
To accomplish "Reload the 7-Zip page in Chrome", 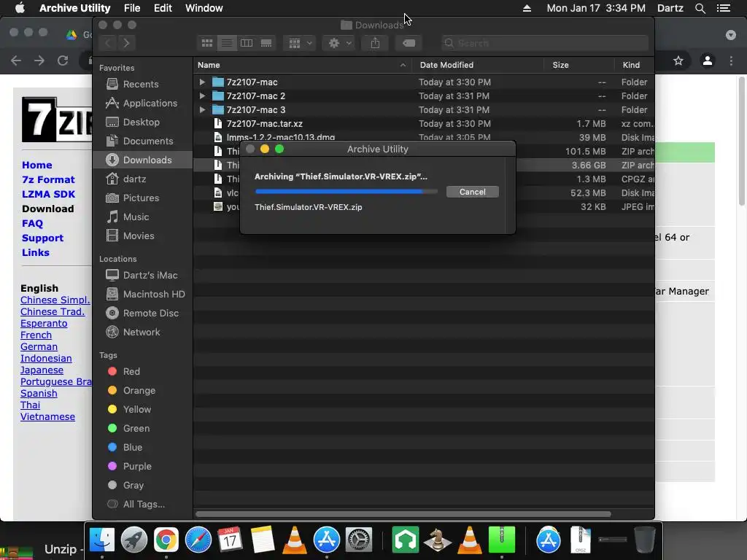I will tap(63, 61).
